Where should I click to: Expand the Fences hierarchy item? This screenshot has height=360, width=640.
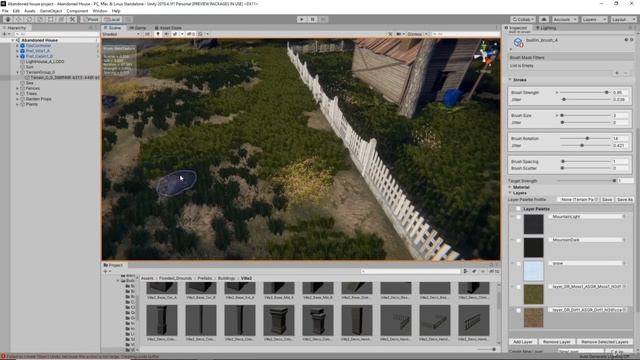click(x=18, y=88)
